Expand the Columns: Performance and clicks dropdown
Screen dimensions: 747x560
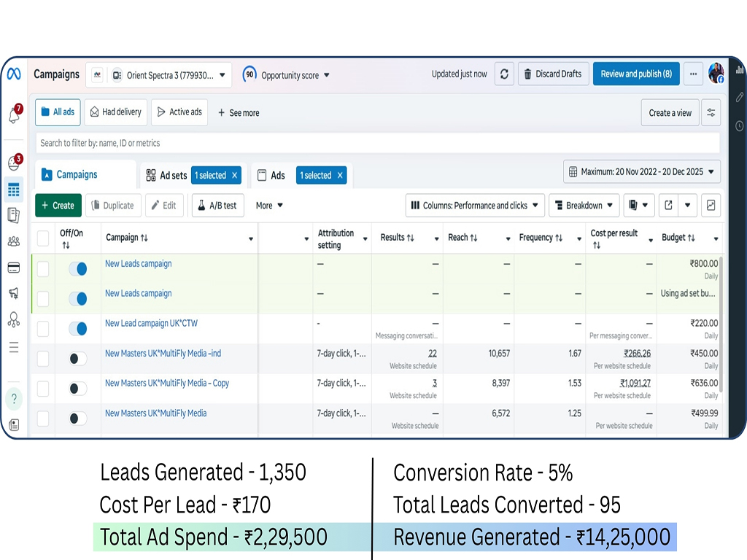[475, 206]
